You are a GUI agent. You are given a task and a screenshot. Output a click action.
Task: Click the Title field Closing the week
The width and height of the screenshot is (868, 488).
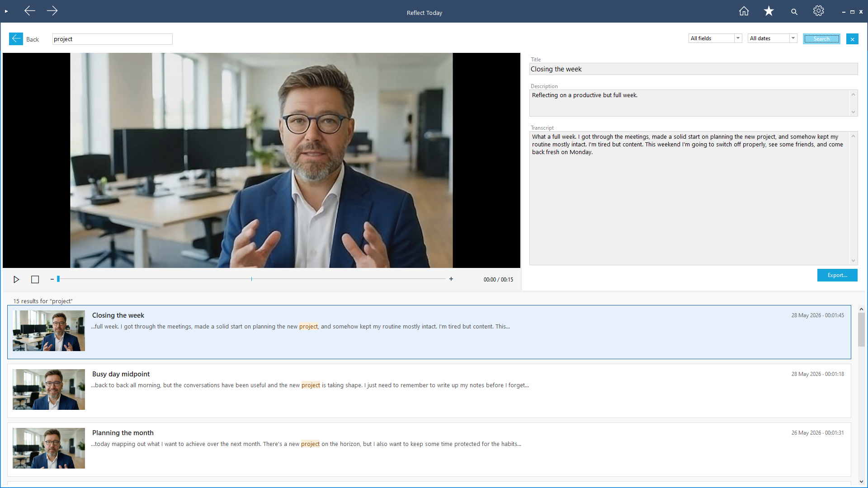coord(693,69)
